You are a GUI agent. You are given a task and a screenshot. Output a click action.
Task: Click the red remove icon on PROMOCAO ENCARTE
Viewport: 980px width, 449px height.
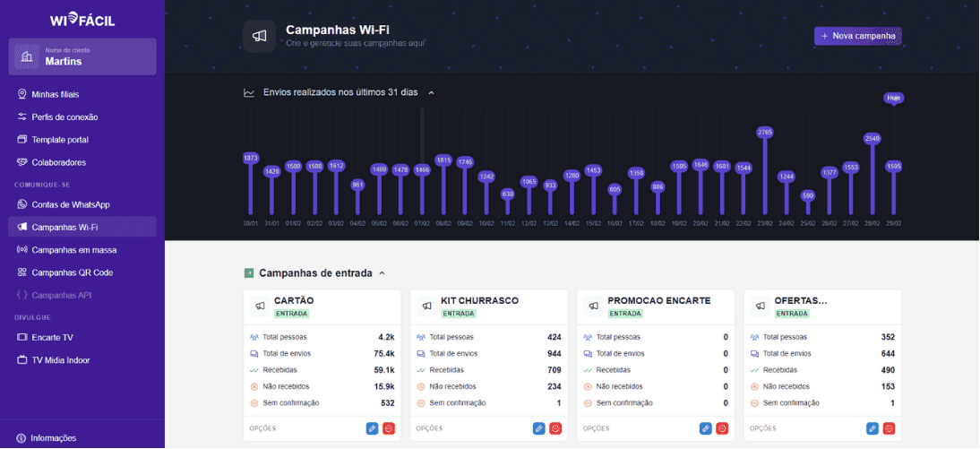tap(722, 429)
